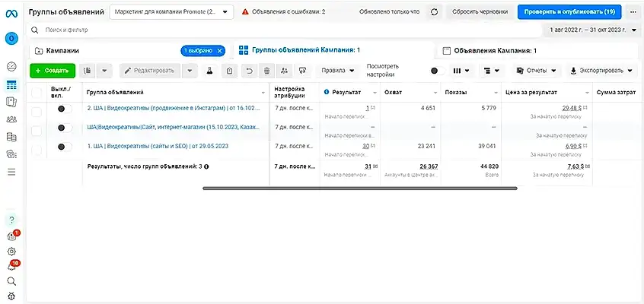This screenshot has width=644, height=304.
Task: Click the Meta logo icon
Action: tap(11, 13)
